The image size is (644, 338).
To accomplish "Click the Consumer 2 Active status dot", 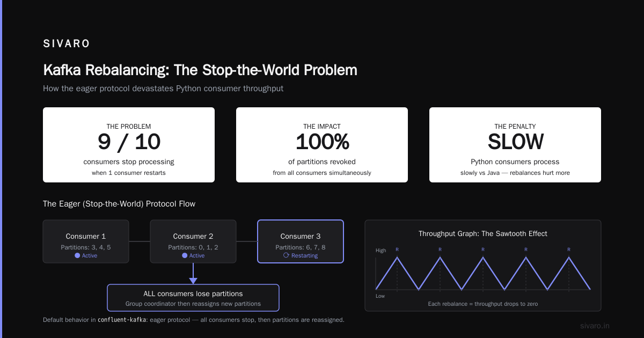I will pos(185,256).
